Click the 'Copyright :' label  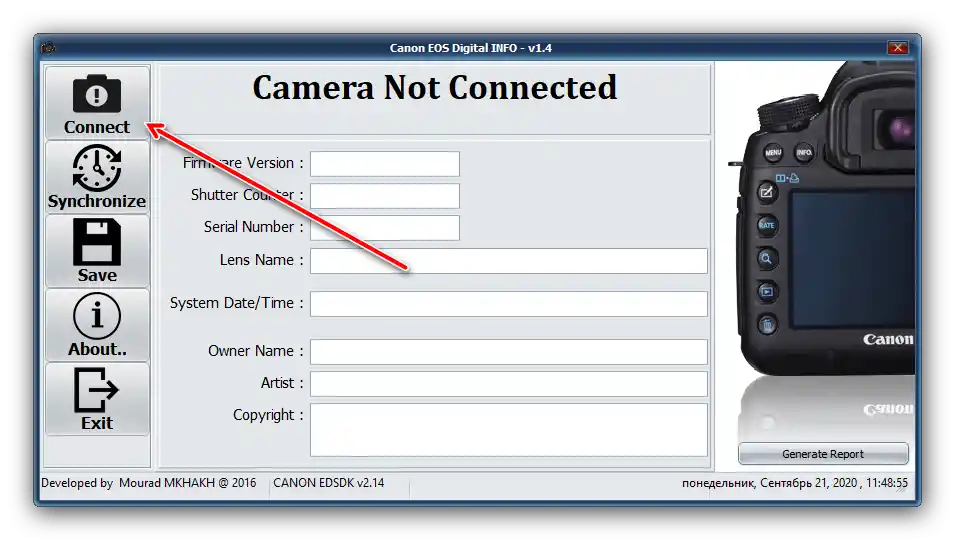268,415
